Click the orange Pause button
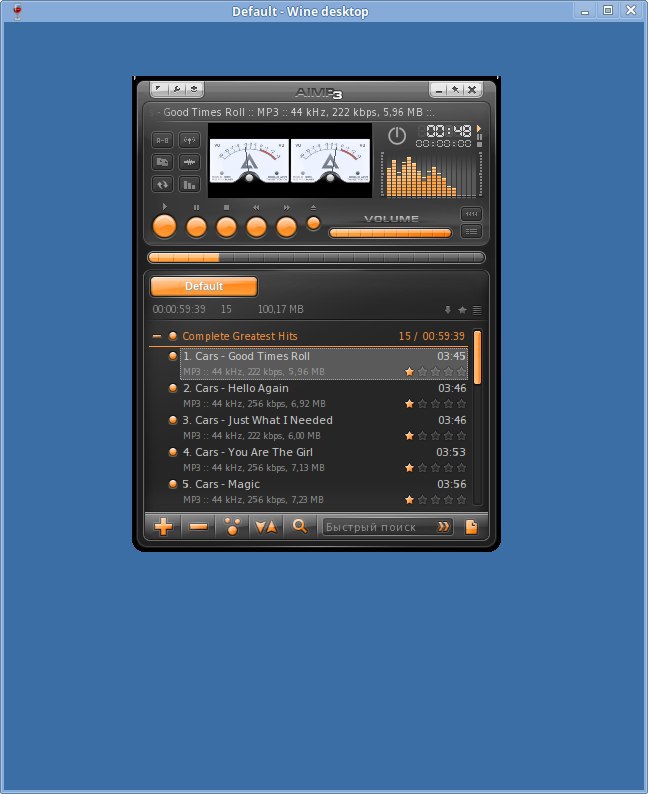The image size is (648, 794). pyautogui.click(x=196, y=227)
